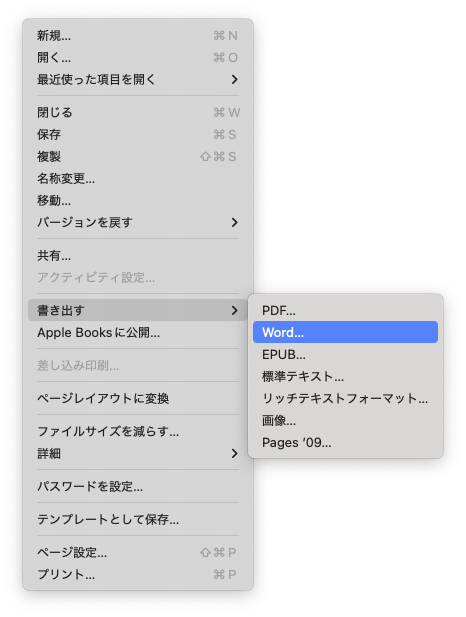Export as 画像…

click(345, 420)
